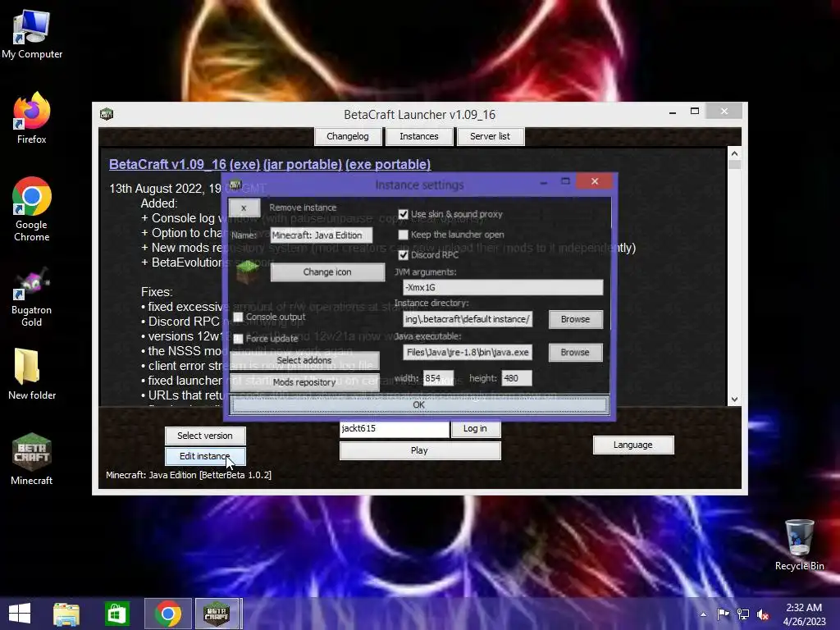Screen dimensions: 840x630
Task: Click the Log in button
Action: point(475,428)
